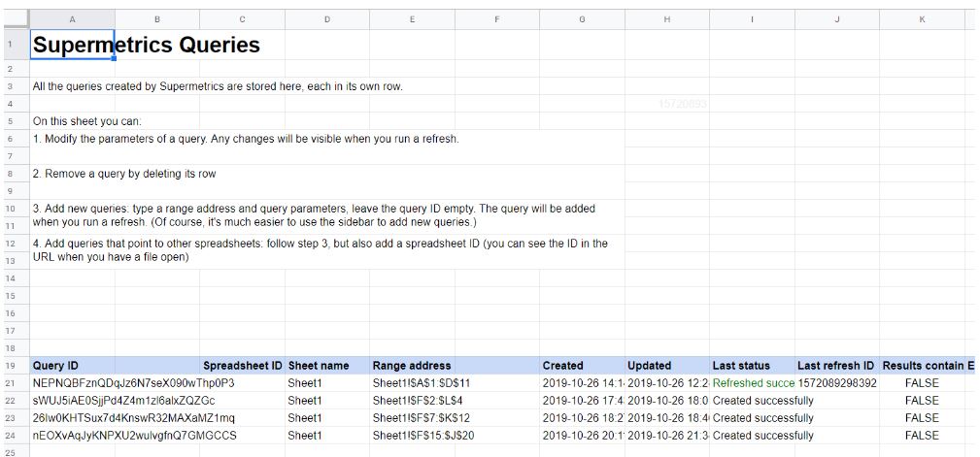Image resolution: width=980 pixels, height=457 pixels.
Task: Select column G header
Action: 583,19
